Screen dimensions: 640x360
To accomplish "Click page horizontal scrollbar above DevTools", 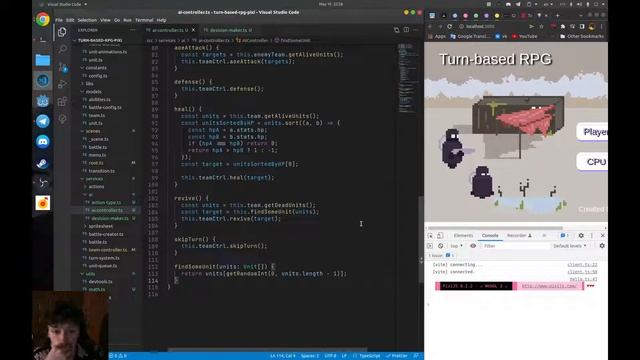I will click(x=495, y=228).
